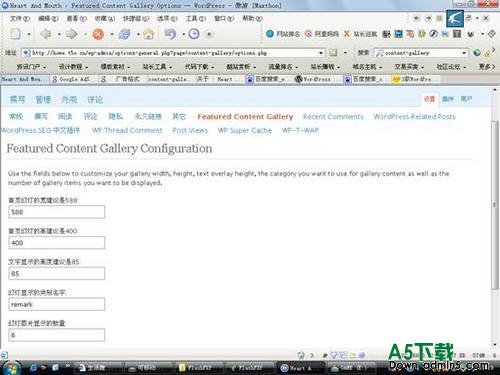
Task: Switch to the WordPress browser tab
Action: click(313, 79)
